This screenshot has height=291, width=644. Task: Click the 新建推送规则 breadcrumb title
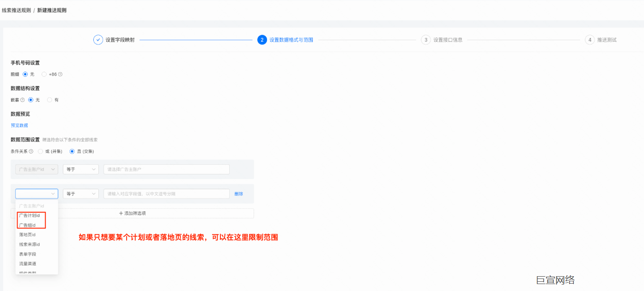pos(52,10)
